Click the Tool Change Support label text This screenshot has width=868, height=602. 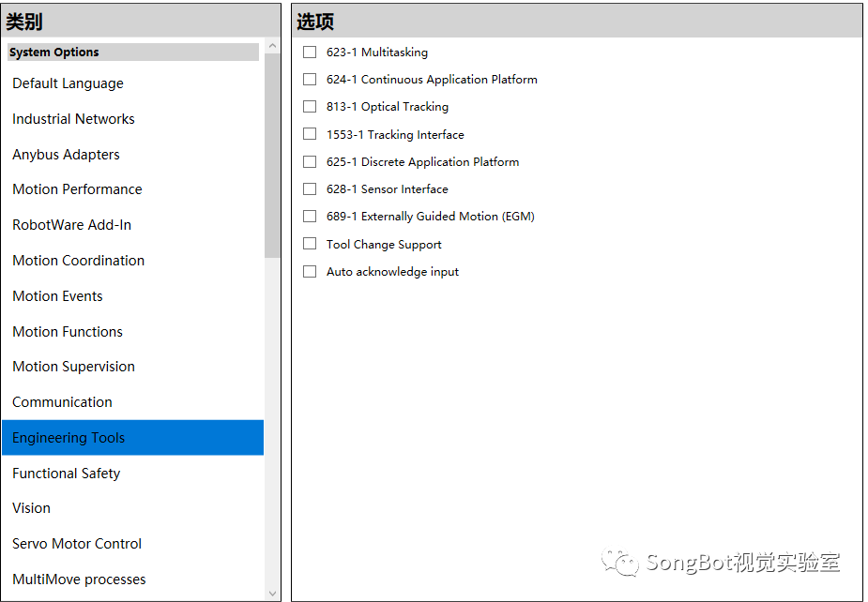(384, 244)
